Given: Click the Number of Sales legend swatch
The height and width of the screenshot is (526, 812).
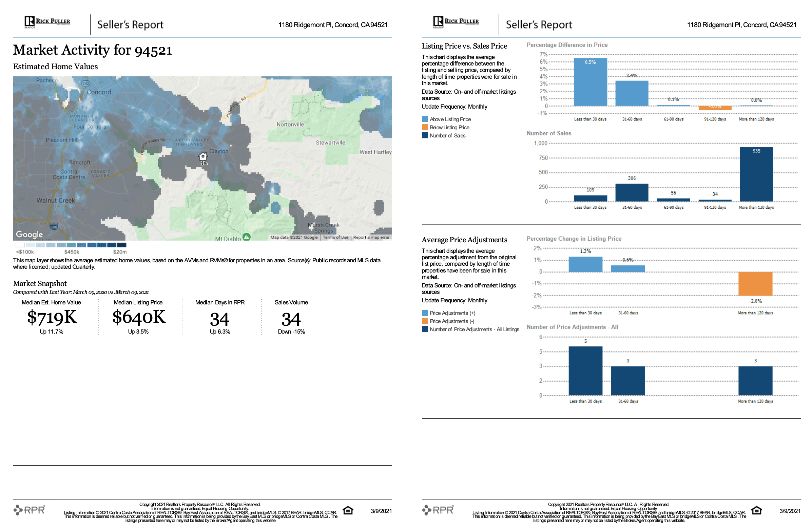Looking at the screenshot, I should coord(425,135).
